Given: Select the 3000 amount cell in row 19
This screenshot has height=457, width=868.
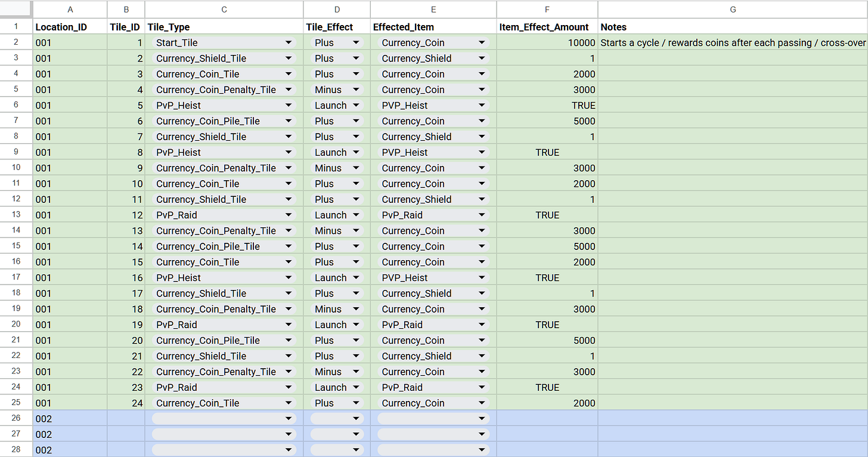Looking at the screenshot, I should click(547, 309).
